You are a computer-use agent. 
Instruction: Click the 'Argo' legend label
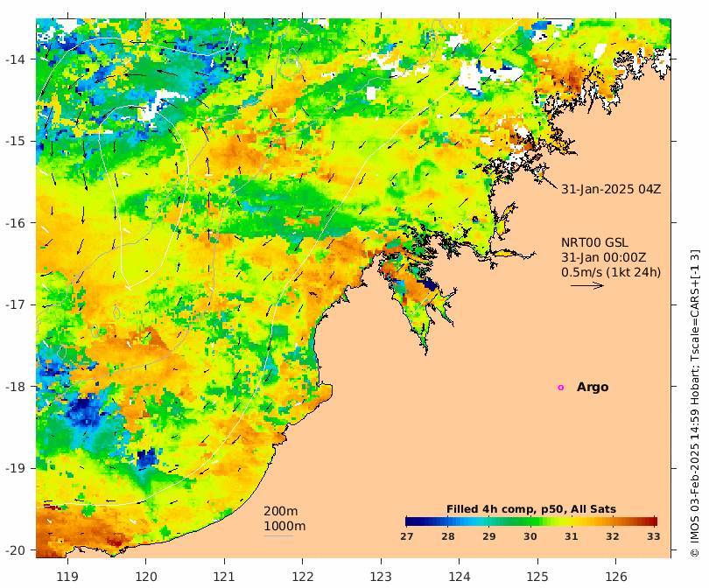[593, 388]
